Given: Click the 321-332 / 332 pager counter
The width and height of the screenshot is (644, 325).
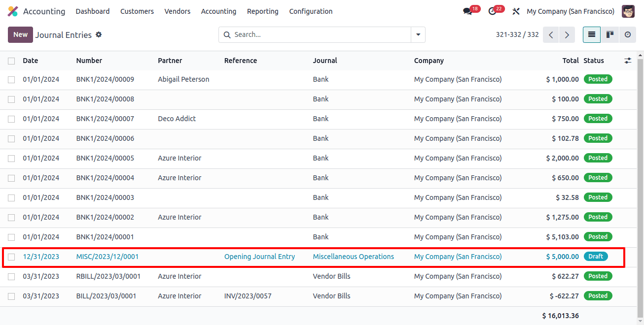Looking at the screenshot, I should pyautogui.click(x=517, y=35).
